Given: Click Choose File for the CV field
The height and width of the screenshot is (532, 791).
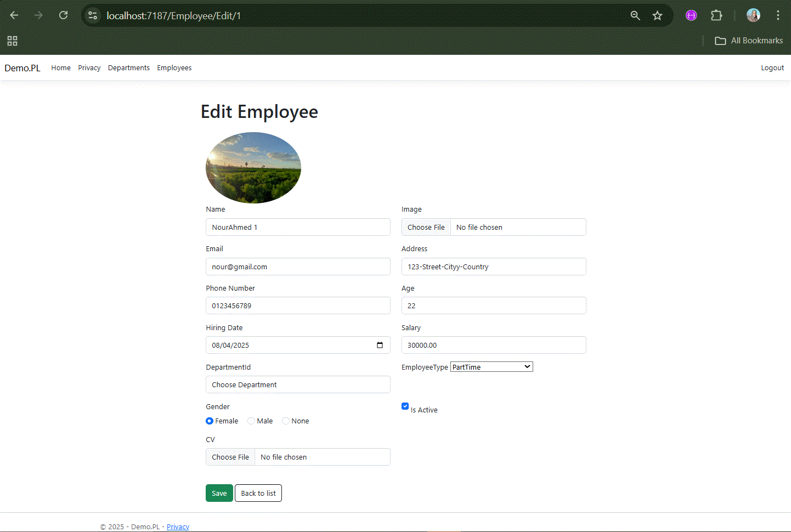Looking at the screenshot, I should (230, 457).
